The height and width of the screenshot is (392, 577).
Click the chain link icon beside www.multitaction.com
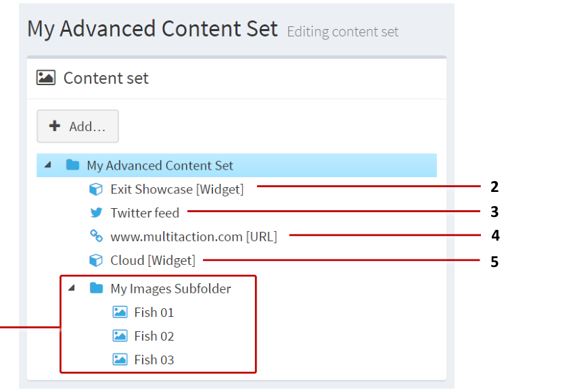coord(95,236)
